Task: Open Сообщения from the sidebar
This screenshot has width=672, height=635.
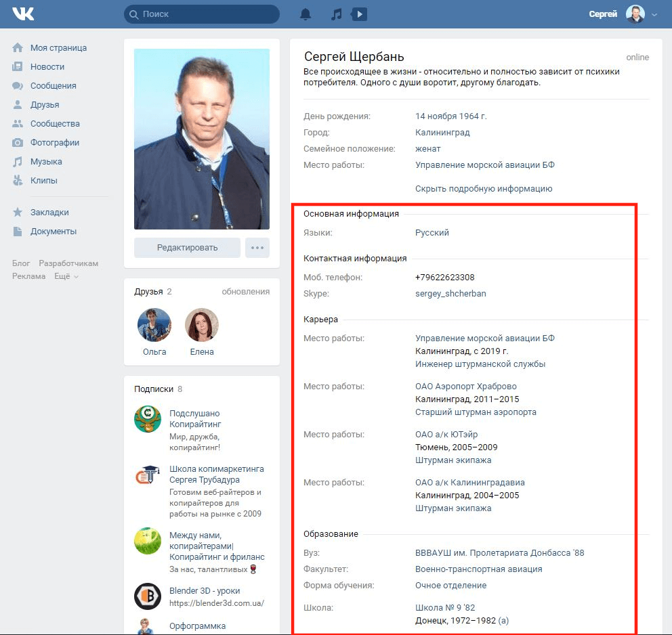Action: [x=53, y=86]
